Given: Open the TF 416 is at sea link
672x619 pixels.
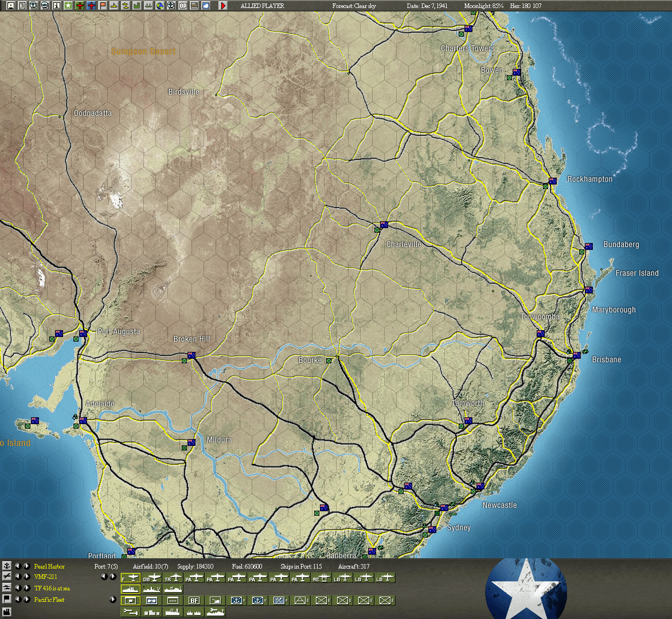Looking at the screenshot, I should click(x=52, y=588).
